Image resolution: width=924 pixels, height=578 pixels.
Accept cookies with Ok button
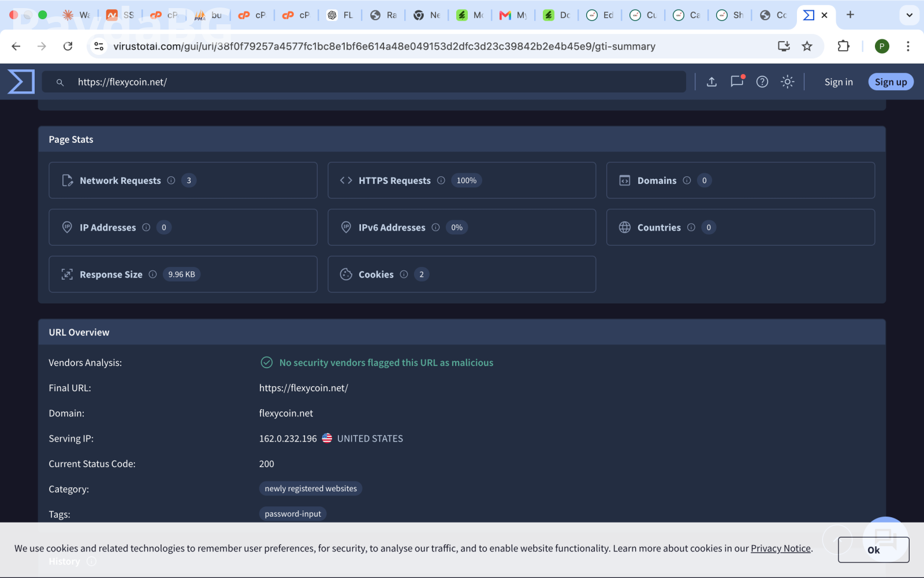pos(873,550)
